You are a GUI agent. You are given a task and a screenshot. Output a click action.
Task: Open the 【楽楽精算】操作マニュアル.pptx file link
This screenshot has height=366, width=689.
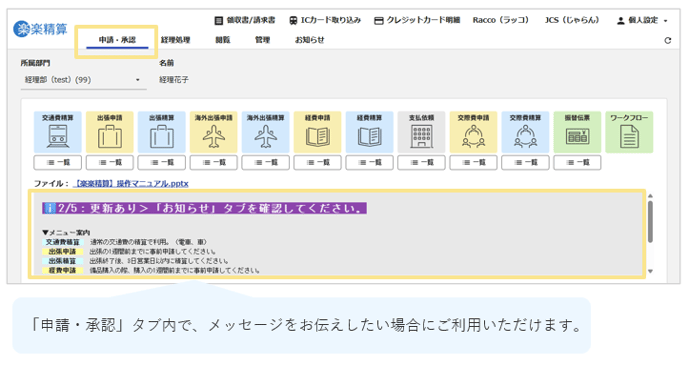point(131,184)
